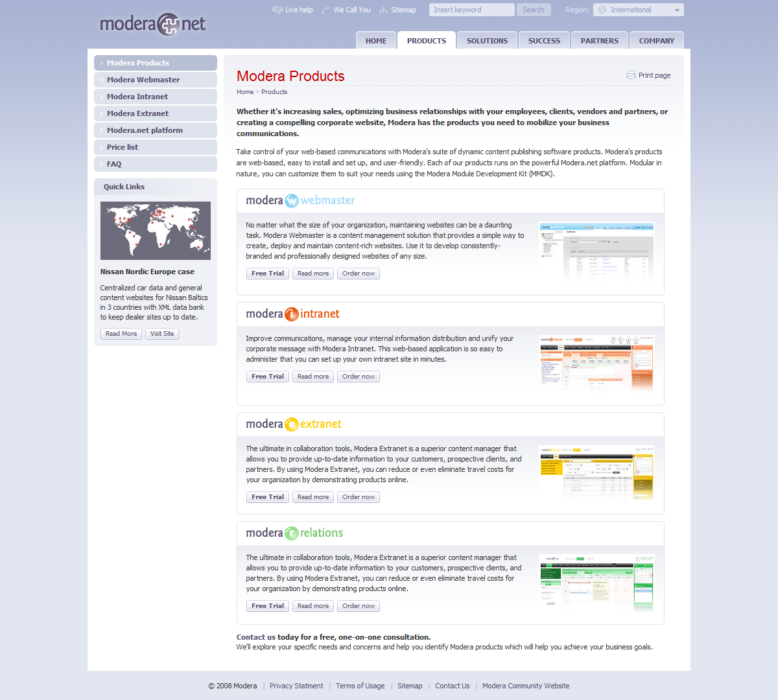Click Order now for Modera Webmaster

(x=359, y=274)
